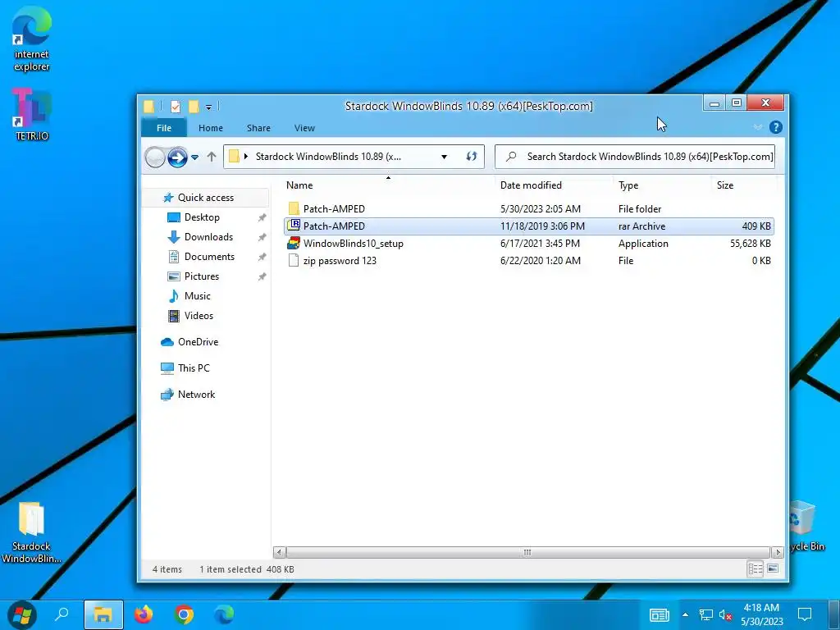Open the TETR.IO desktop shortcut
This screenshot has height=630, width=840.
(x=32, y=114)
